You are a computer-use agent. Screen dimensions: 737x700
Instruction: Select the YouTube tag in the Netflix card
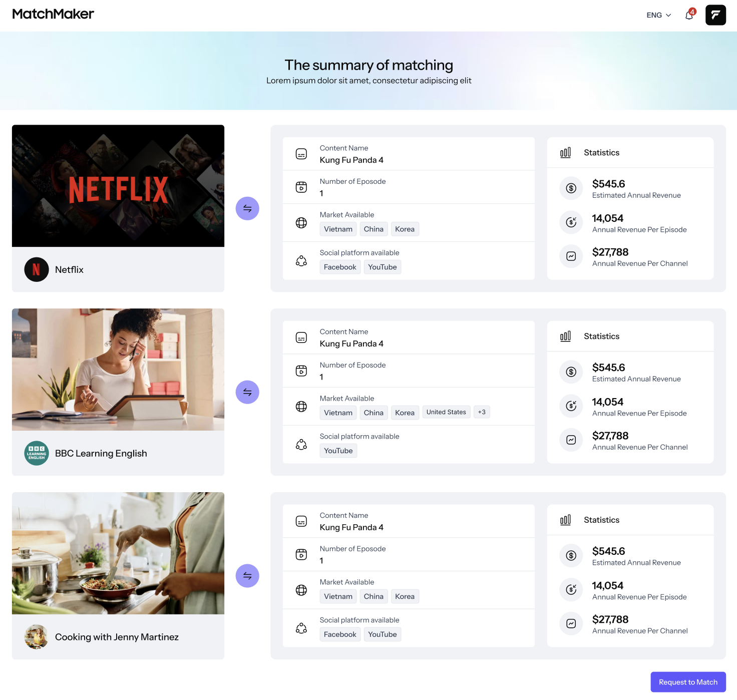coord(383,267)
